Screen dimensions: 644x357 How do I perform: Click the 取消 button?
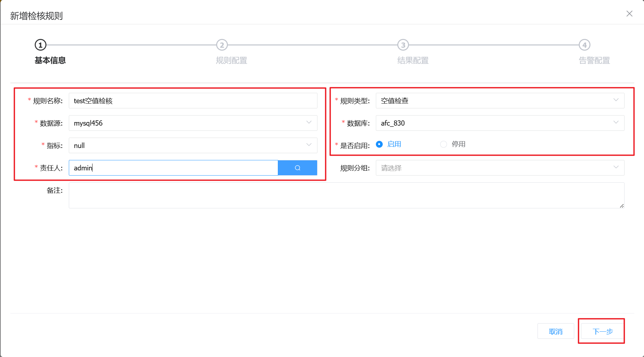point(555,331)
